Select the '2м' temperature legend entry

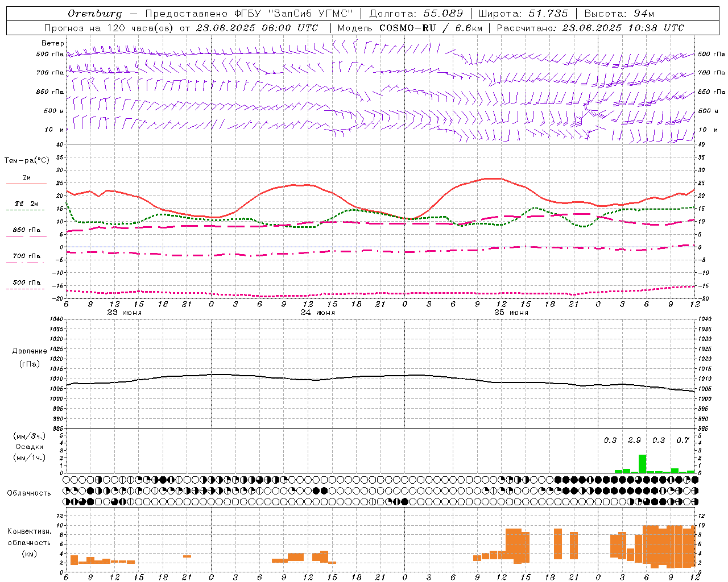pos(27,177)
